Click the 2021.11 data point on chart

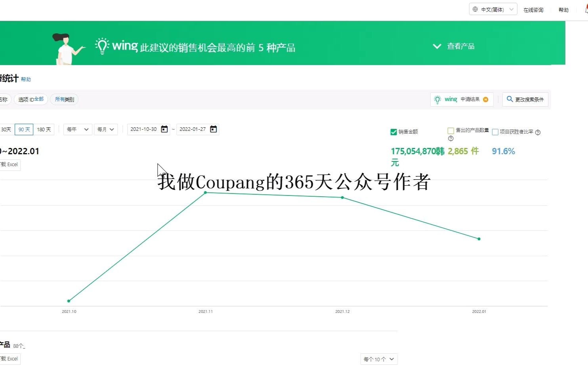coord(205,193)
